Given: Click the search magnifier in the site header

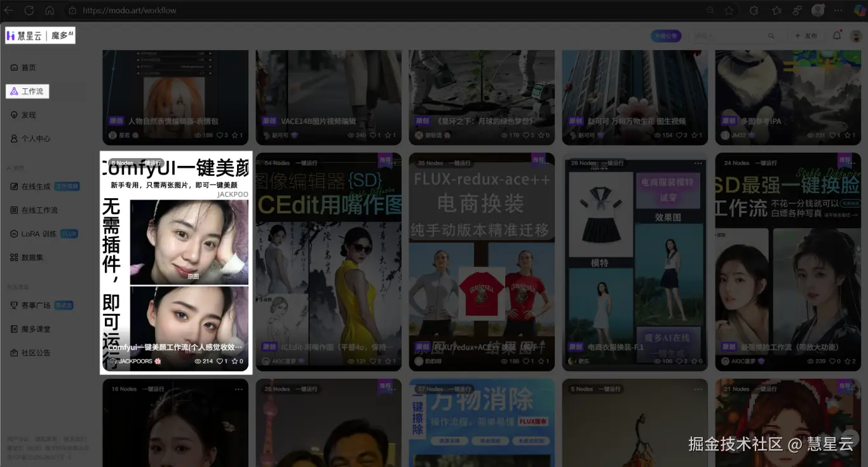Looking at the screenshot, I should 771,36.
